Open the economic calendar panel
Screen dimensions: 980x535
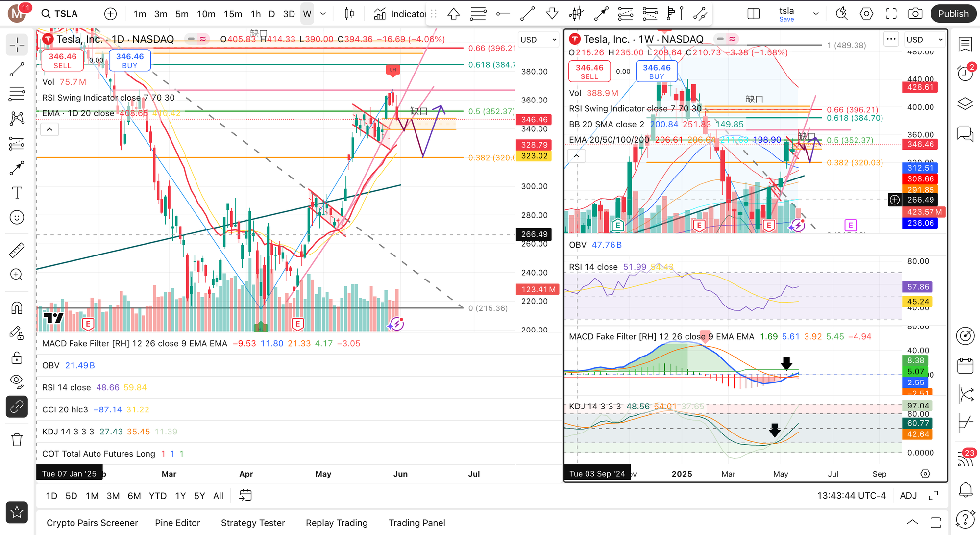(965, 366)
